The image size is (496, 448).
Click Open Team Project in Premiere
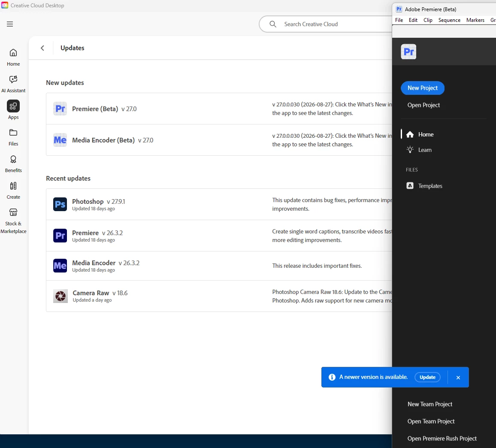(x=431, y=421)
